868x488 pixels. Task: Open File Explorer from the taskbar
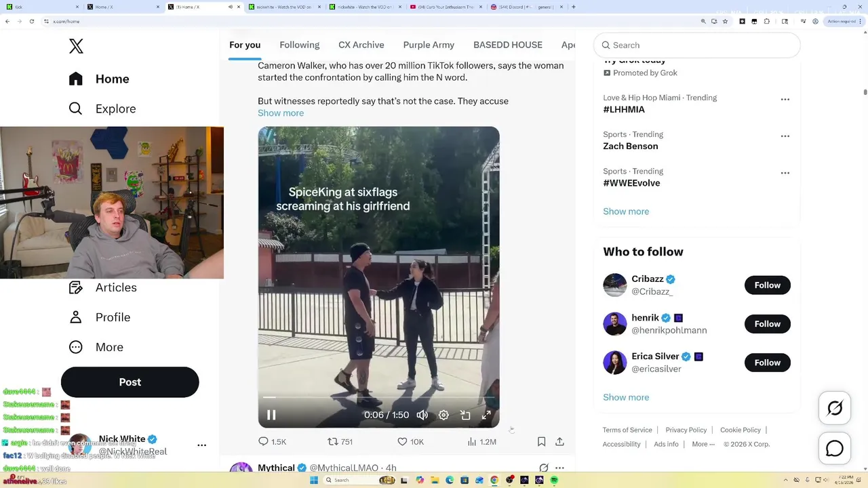(x=435, y=480)
